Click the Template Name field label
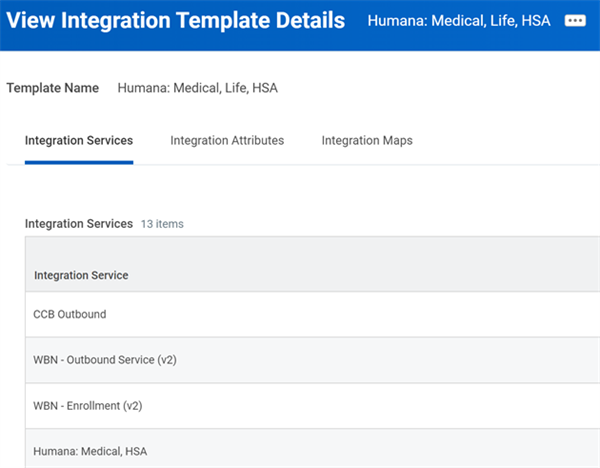 (53, 88)
